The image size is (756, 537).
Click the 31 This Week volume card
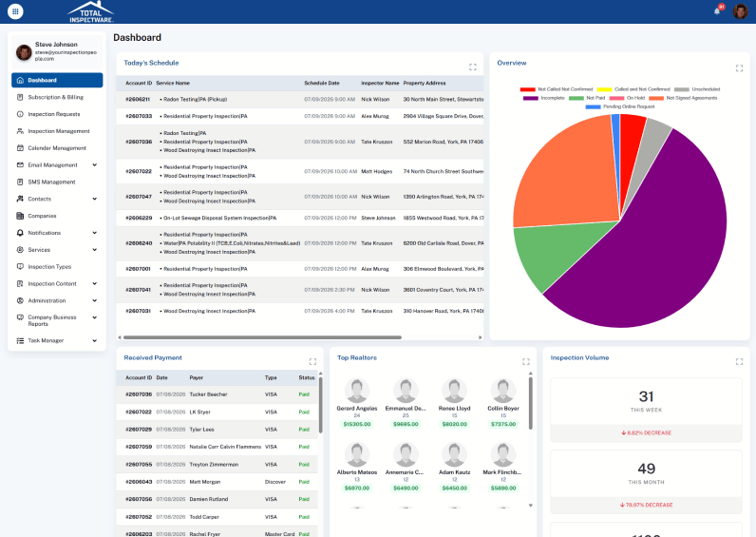tap(646, 410)
